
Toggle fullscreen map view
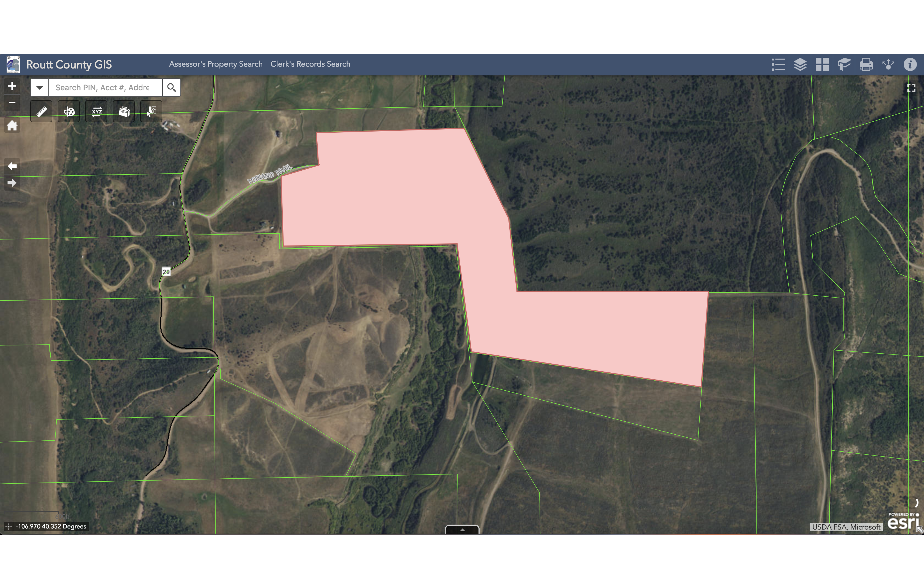(x=911, y=88)
